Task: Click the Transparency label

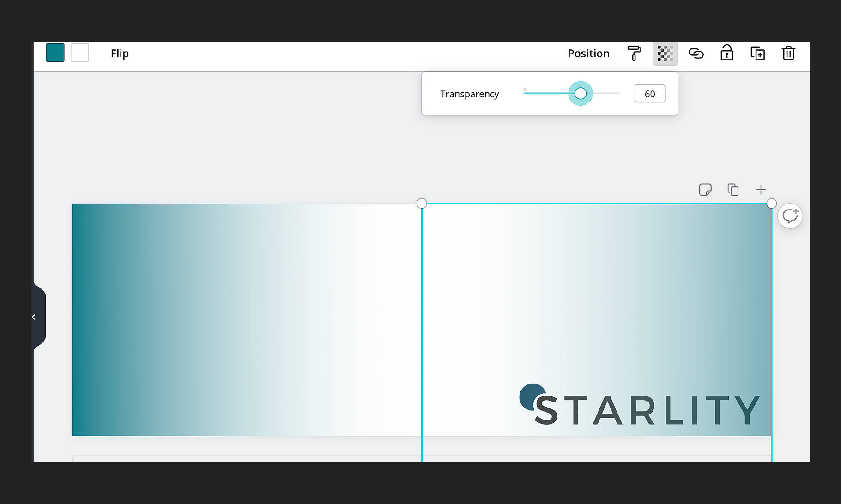Action: (469, 94)
